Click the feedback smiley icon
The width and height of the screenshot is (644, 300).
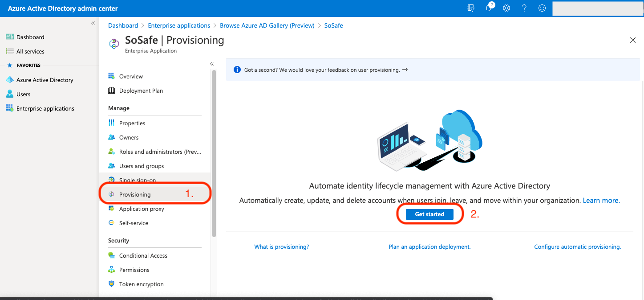[542, 8]
